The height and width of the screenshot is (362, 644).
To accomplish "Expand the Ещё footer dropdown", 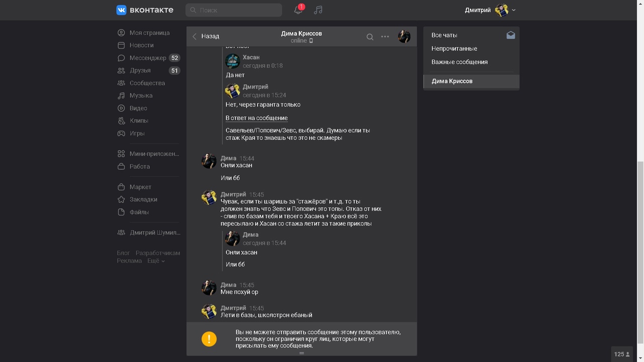I will 156,261.
